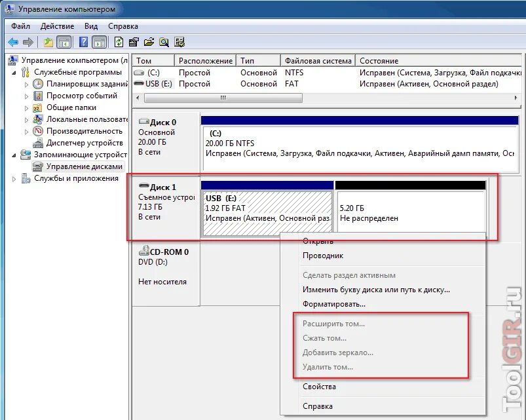Screen dimensions: 526x420
Task: Click the Управление дисками disk icon
Action: point(37,166)
